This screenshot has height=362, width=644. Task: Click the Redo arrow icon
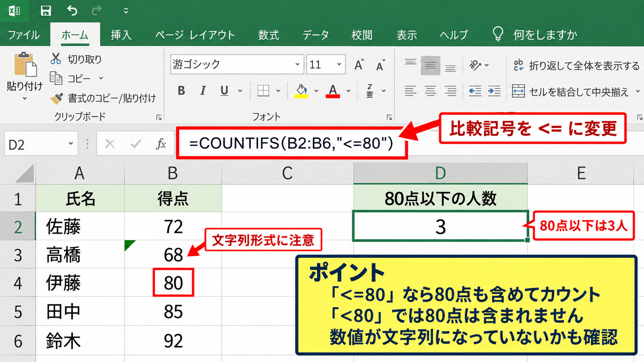click(96, 10)
